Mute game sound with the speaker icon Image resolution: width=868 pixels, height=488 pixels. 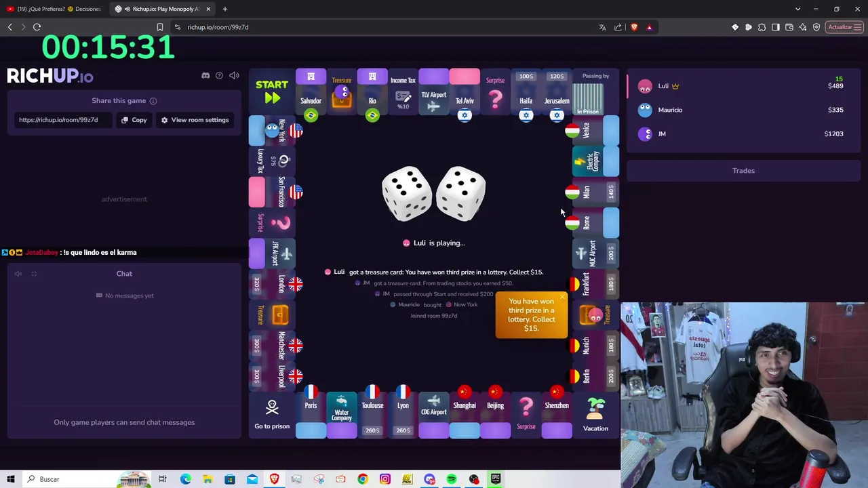(234, 75)
